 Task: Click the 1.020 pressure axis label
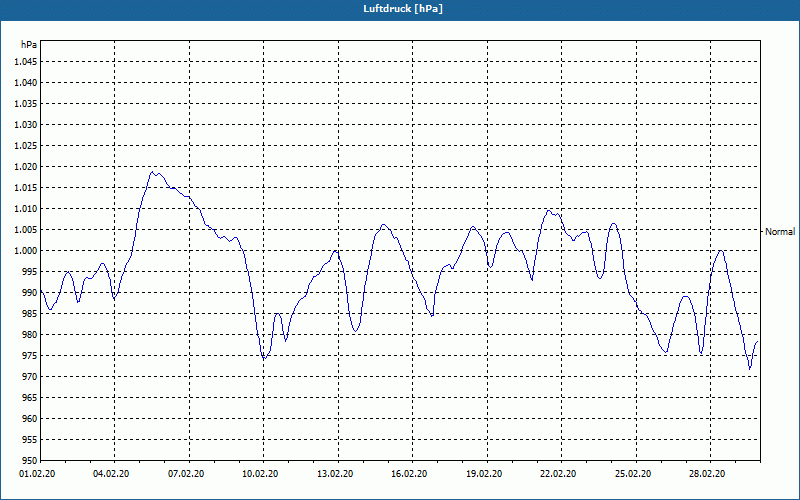[26, 166]
